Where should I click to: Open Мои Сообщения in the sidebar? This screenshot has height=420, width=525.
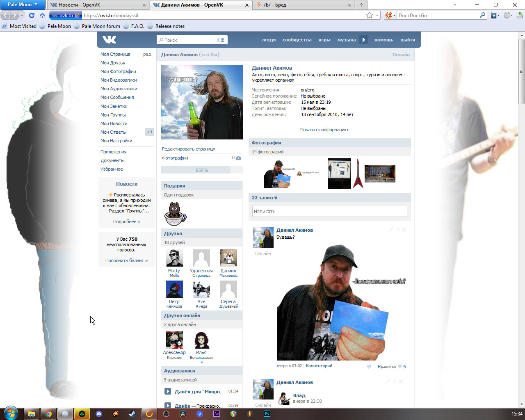[x=117, y=97]
